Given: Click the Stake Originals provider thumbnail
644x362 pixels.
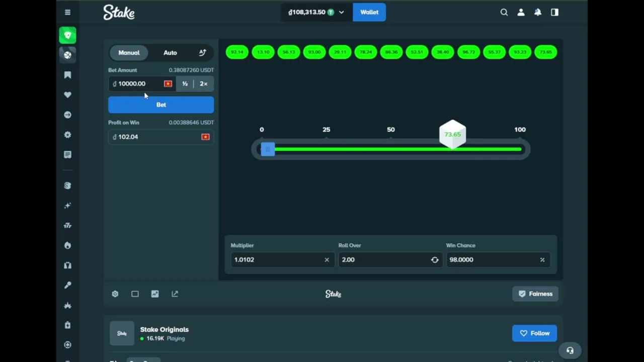Looking at the screenshot, I should pos(122,333).
